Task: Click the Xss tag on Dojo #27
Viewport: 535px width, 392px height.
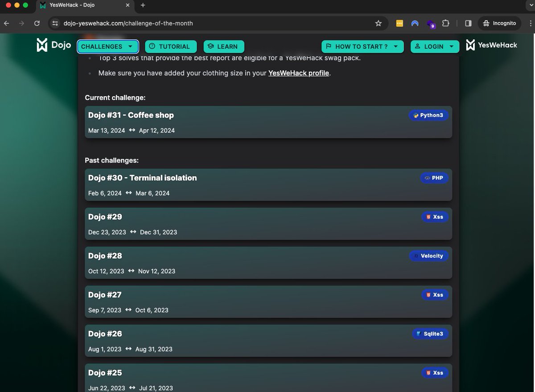Action: coord(435,295)
